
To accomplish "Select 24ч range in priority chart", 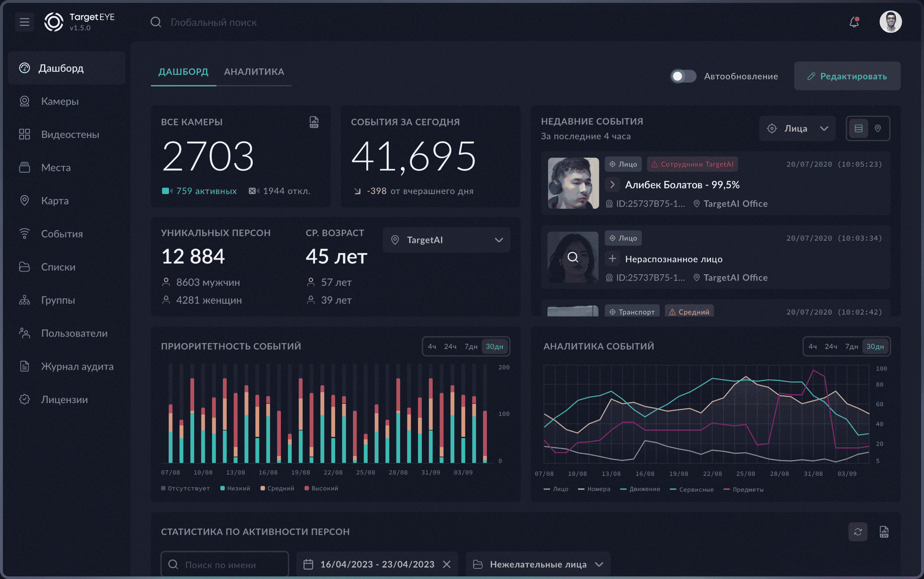I will pos(450,346).
